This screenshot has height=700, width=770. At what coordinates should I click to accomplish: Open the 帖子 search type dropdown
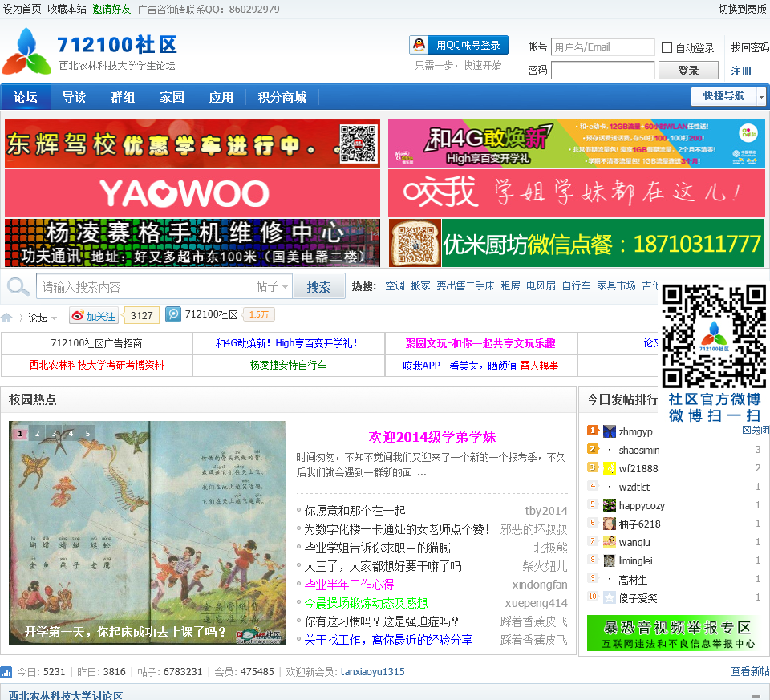point(272,286)
